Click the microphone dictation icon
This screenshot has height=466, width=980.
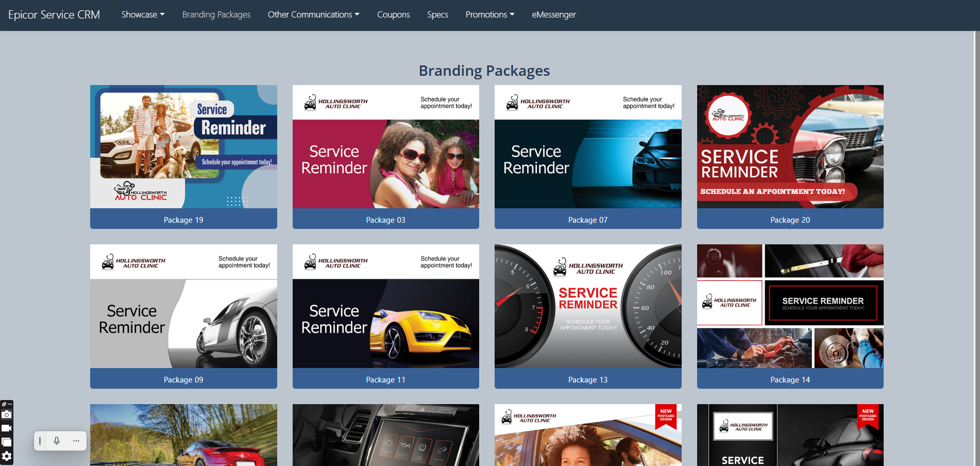(57, 441)
